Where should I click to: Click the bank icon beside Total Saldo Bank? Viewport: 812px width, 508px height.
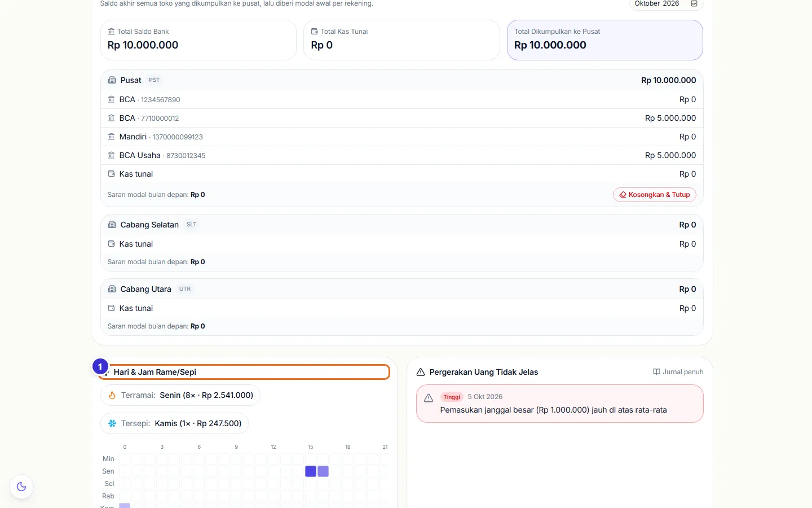[x=111, y=32]
